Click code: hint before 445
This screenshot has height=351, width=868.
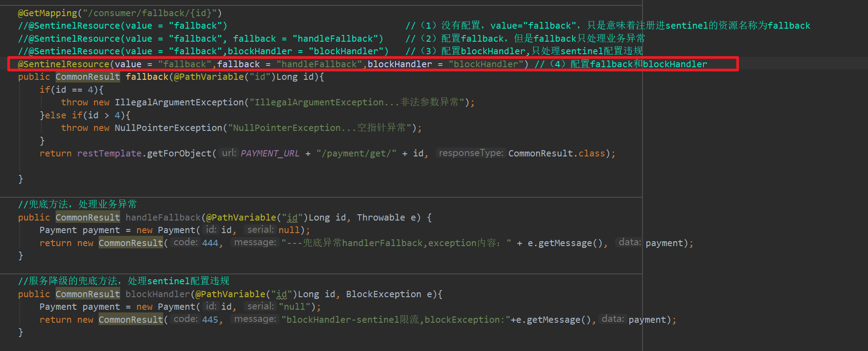click(x=185, y=319)
